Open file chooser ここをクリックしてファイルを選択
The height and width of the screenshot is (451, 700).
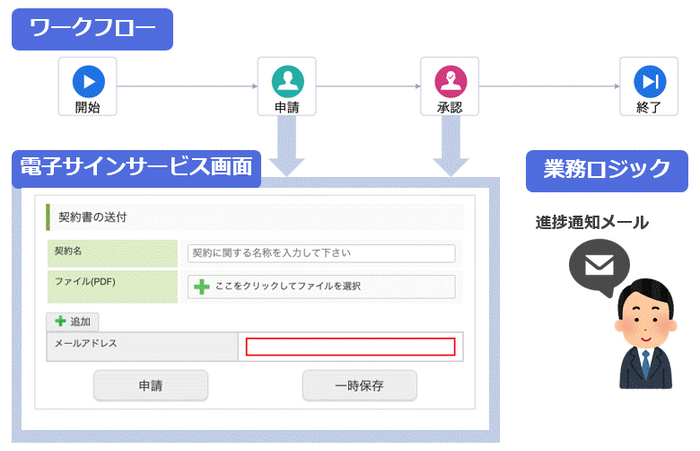321,287
